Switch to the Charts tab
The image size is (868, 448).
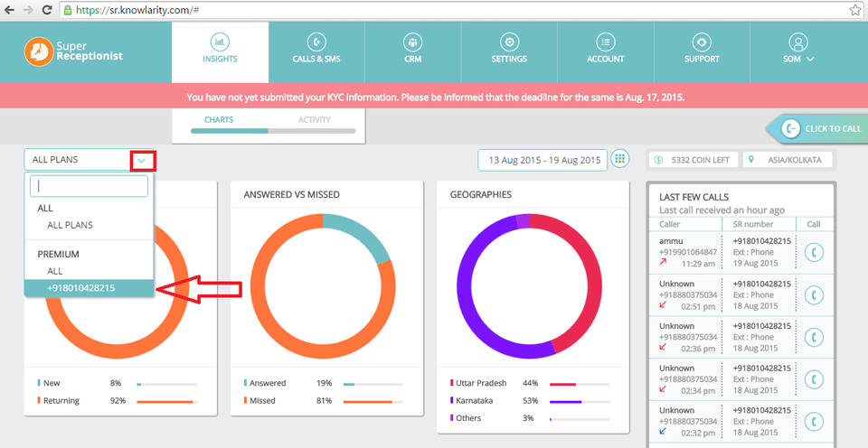(219, 119)
